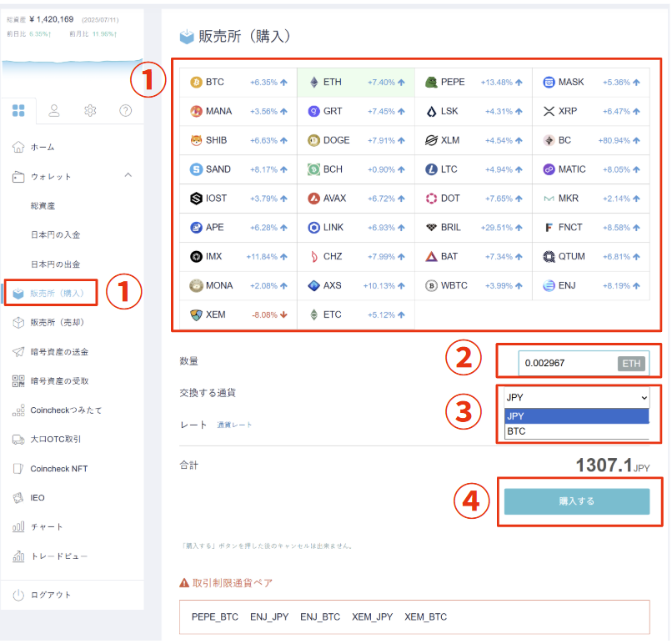Go to ホーム in sidebar
This screenshot has width=672, height=644.
tap(43, 147)
